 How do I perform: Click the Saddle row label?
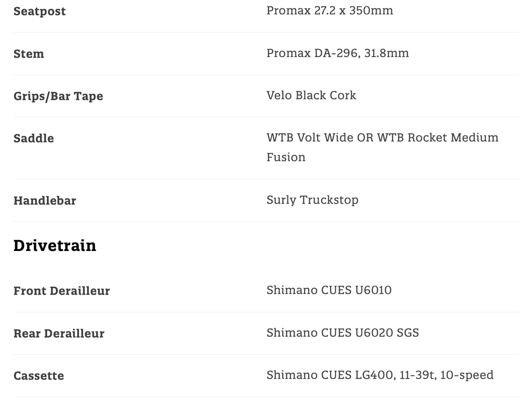point(34,138)
